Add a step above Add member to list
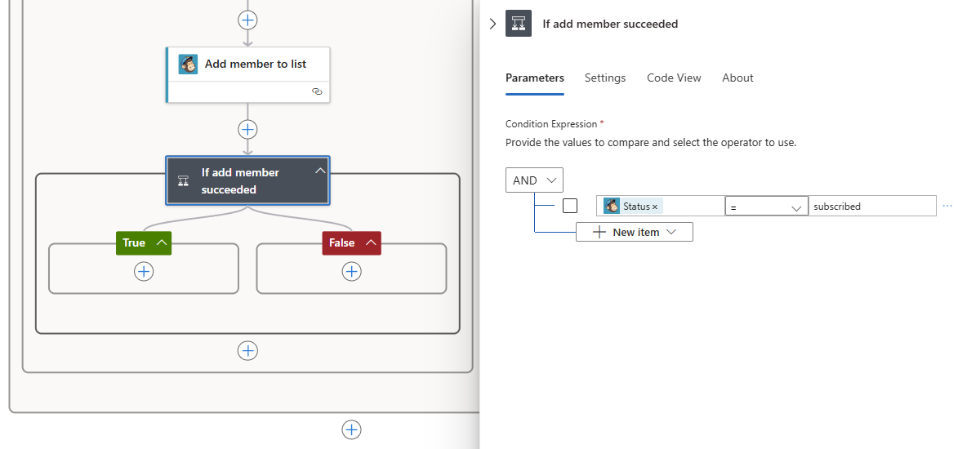This screenshot has width=980, height=449. 247,19
